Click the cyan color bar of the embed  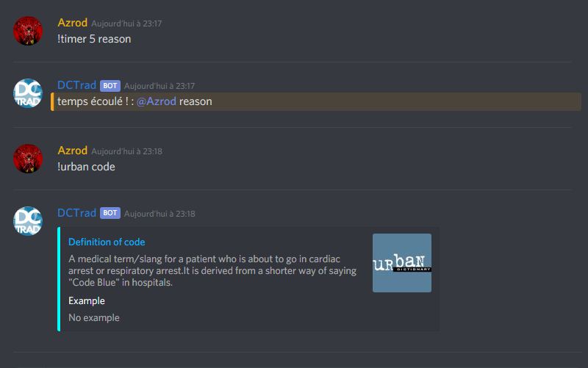point(59,279)
